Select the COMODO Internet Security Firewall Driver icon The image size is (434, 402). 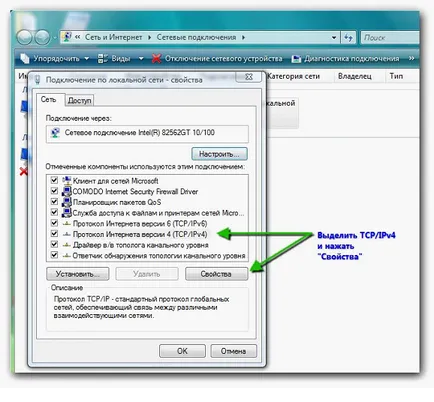(x=67, y=191)
